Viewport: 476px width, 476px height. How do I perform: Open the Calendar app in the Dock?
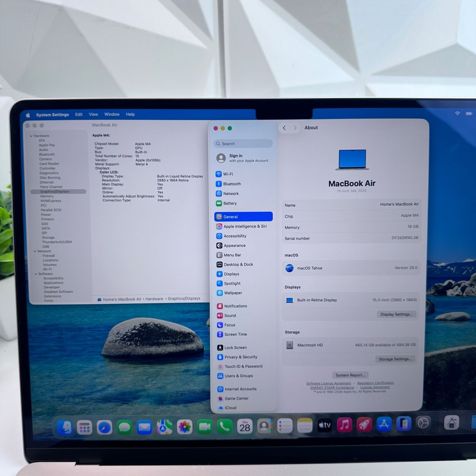(245, 426)
